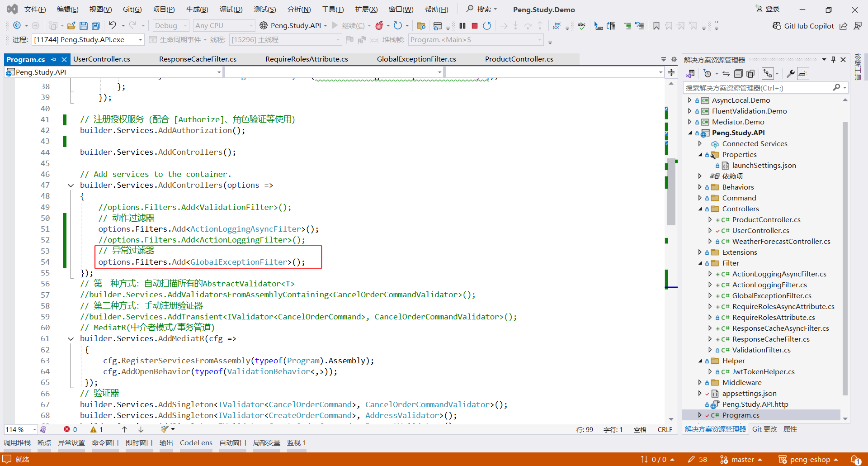This screenshot has height=466, width=868.
Task: Open the Peng.Study.API project navigation combo
Action: pyautogui.click(x=114, y=72)
